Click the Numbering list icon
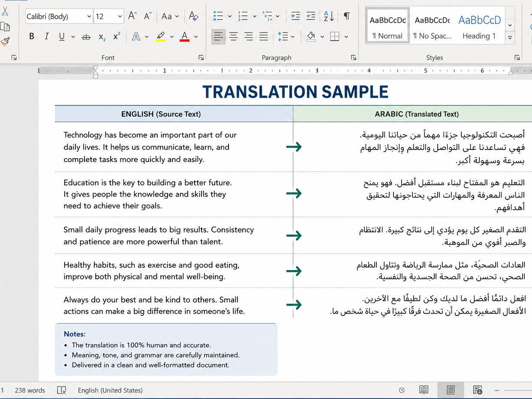 [x=243, y=16]
